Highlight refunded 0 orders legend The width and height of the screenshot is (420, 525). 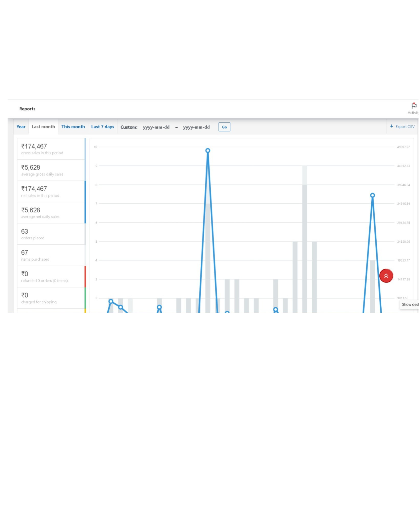point(51,277)
